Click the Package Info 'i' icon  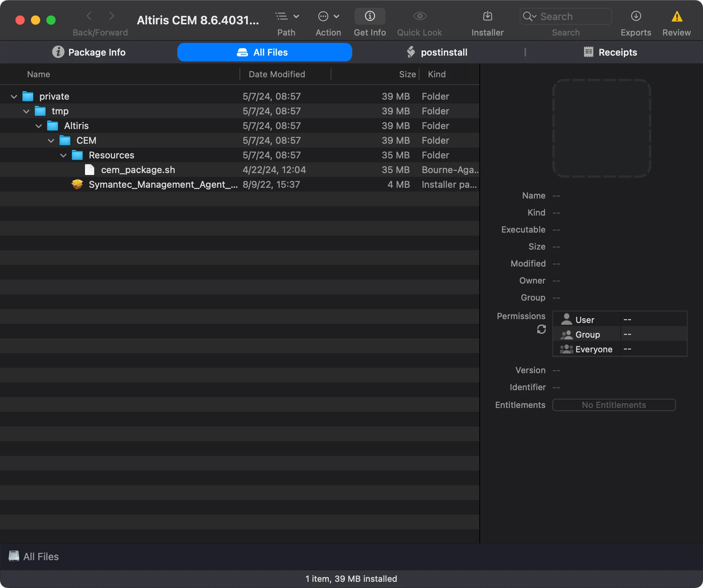pos(58,52)
